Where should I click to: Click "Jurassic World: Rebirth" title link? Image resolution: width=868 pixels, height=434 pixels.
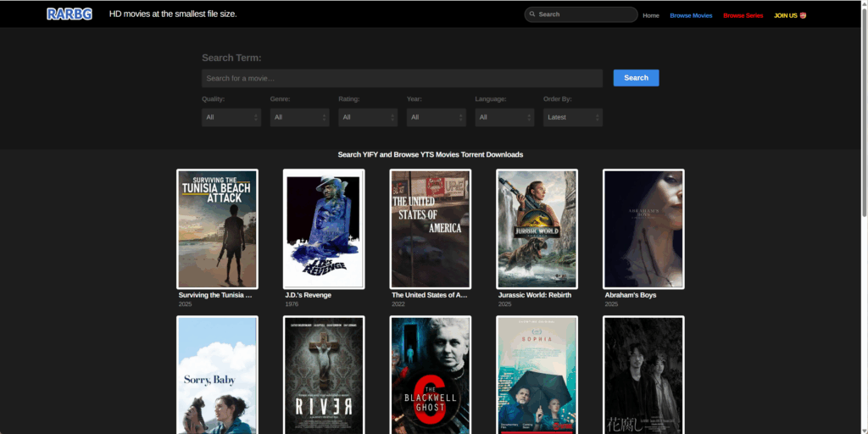[x=535, y=295]
